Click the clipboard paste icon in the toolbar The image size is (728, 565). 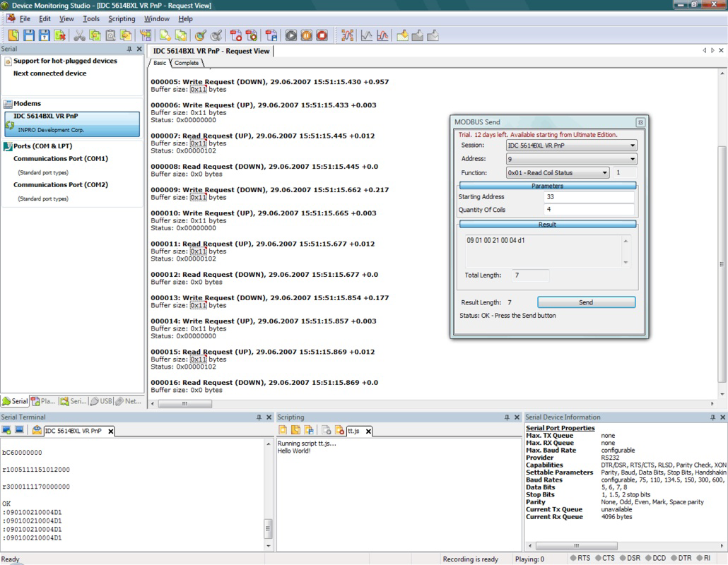(110, 35)
